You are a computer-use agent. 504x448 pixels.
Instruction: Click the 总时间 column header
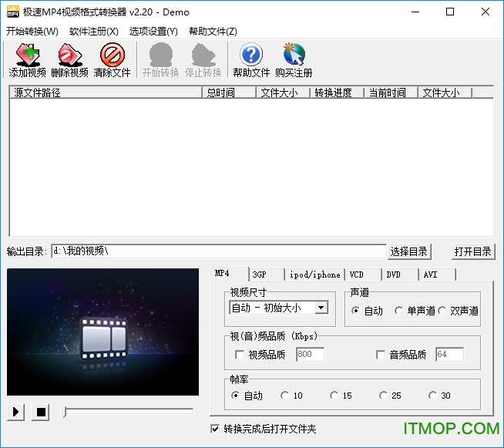(x=229, y=93)
